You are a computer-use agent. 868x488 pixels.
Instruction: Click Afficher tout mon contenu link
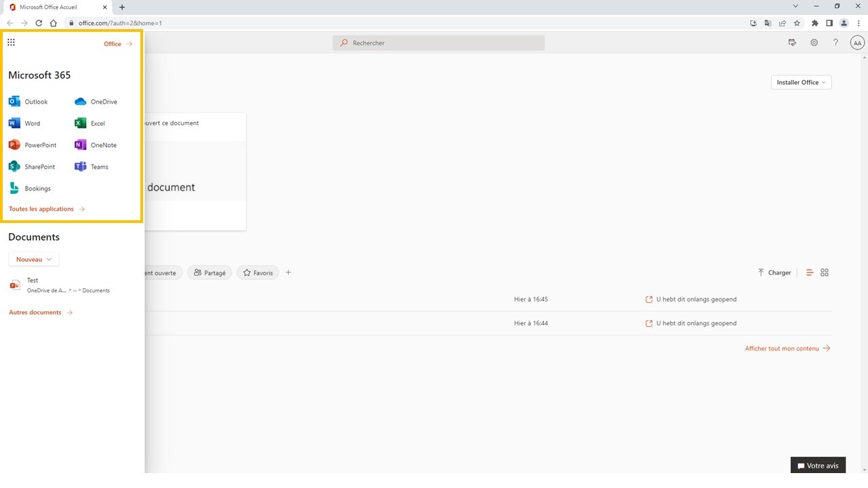pos(787,348)
